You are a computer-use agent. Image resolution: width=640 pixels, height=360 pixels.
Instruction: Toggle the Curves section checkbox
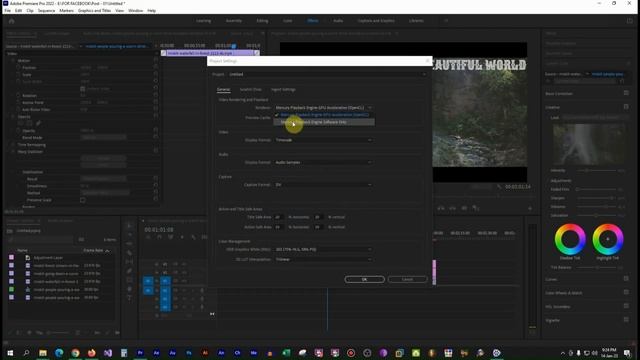coord(626,279)
